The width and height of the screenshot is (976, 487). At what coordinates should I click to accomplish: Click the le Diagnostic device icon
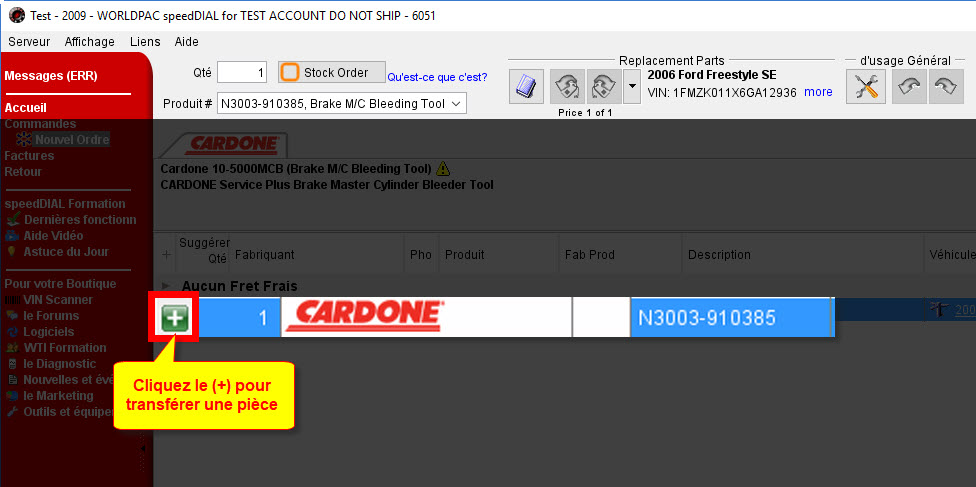12,364
